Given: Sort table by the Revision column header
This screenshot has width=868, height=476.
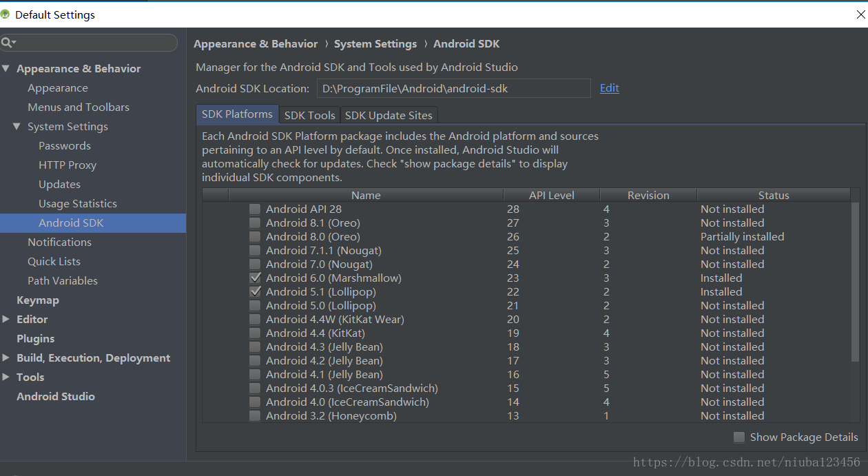Looking at the screenshot, I should point(648,195).
